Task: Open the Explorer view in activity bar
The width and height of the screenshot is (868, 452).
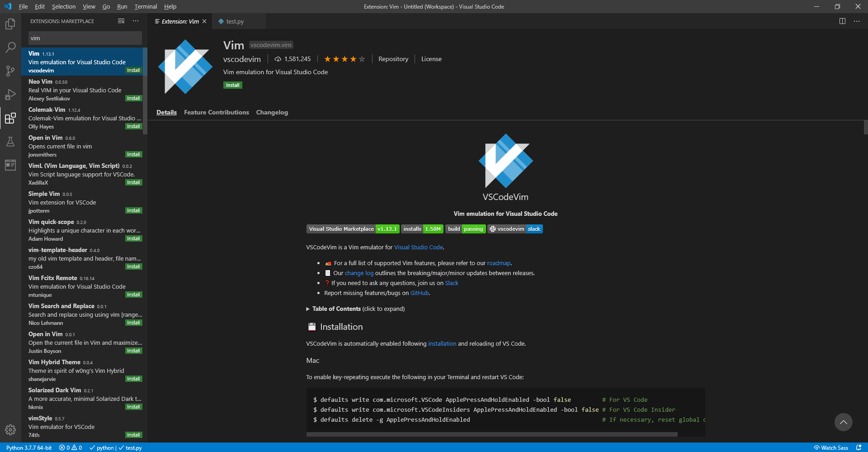Action: coord(10,24)
